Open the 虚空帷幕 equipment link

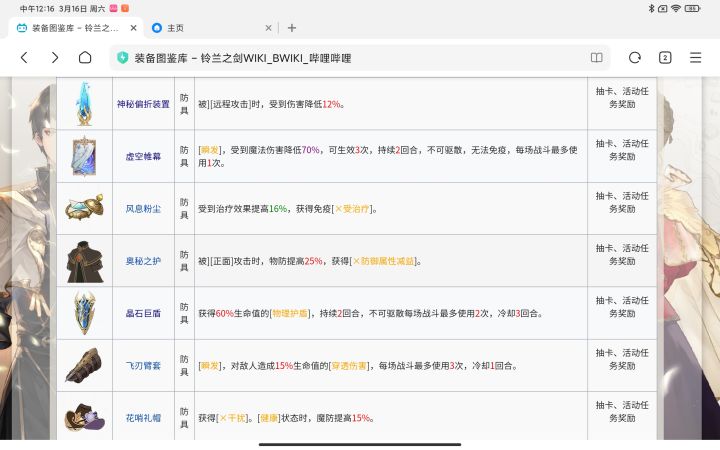pos(143,157)
